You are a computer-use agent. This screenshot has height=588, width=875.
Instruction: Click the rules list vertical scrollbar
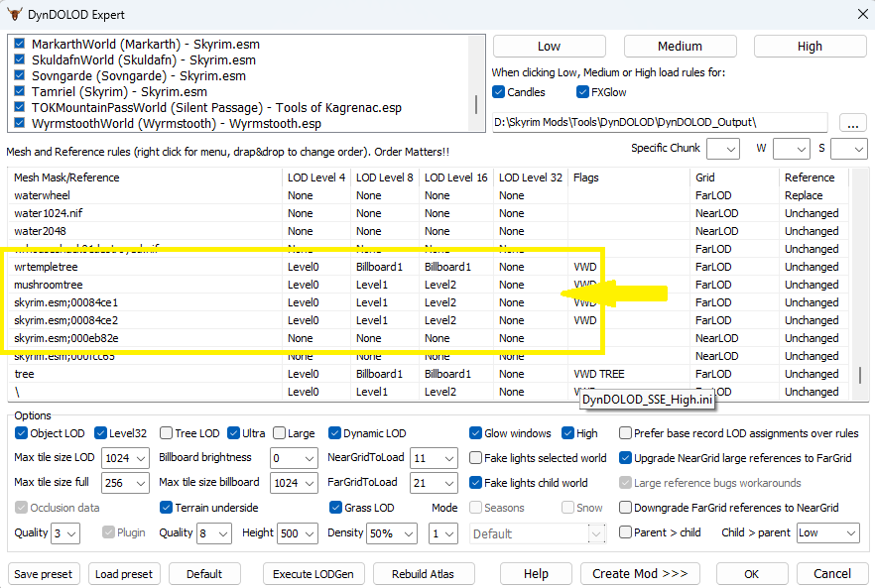(859, 377)
